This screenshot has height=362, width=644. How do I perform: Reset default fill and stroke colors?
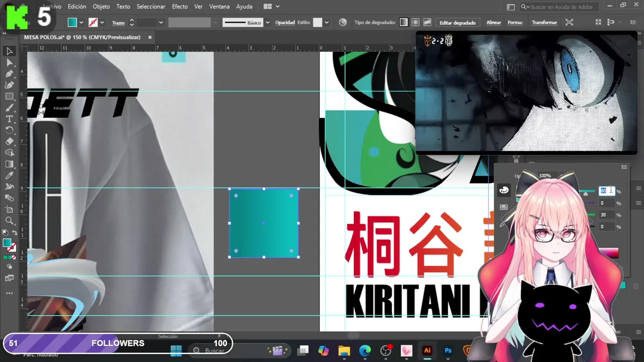tap(5, 233)
